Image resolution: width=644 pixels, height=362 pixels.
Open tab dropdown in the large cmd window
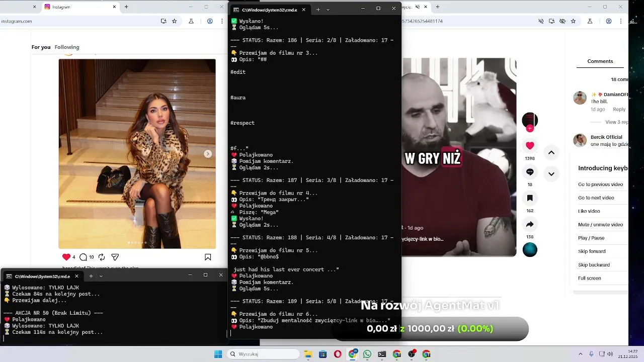328,9
